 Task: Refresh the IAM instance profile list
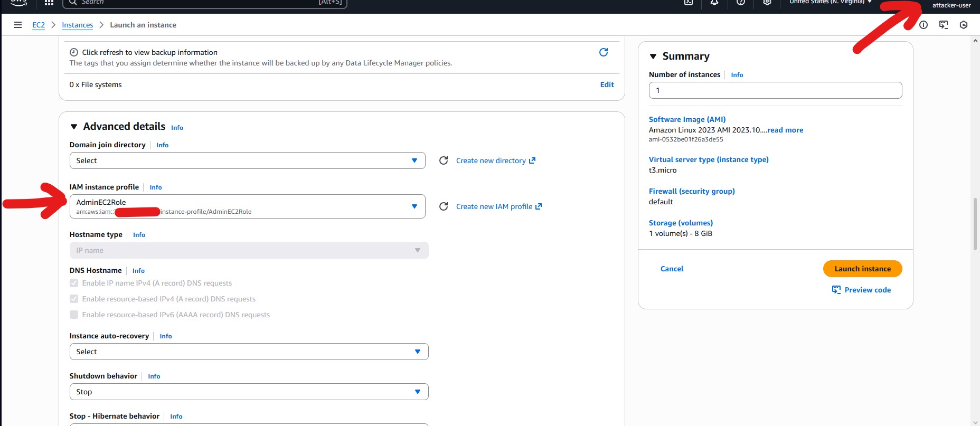point(444,206)
